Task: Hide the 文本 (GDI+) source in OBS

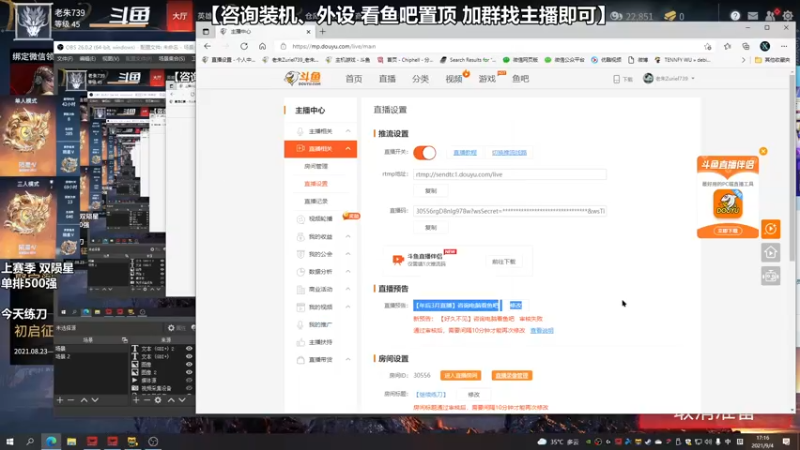Action: coord(189,357)
